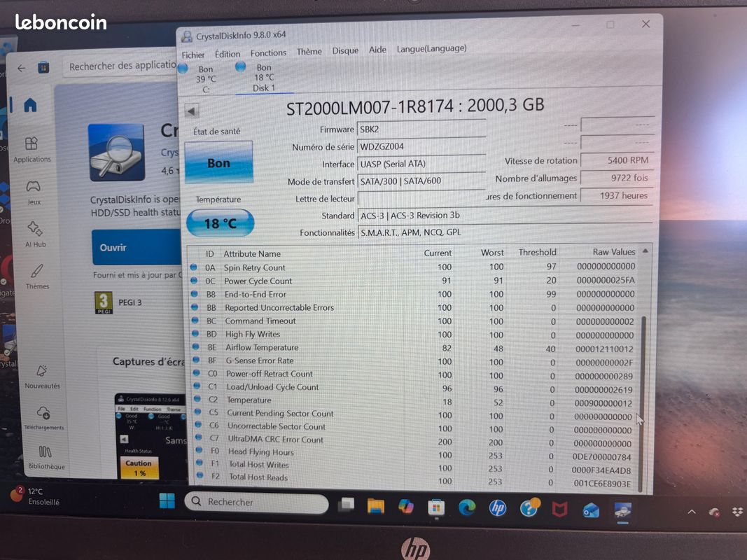Viewport: 747px width, 560px height.
Task: Open Thèmes in the Store sidebar
Action: click(x=37, y=276)
